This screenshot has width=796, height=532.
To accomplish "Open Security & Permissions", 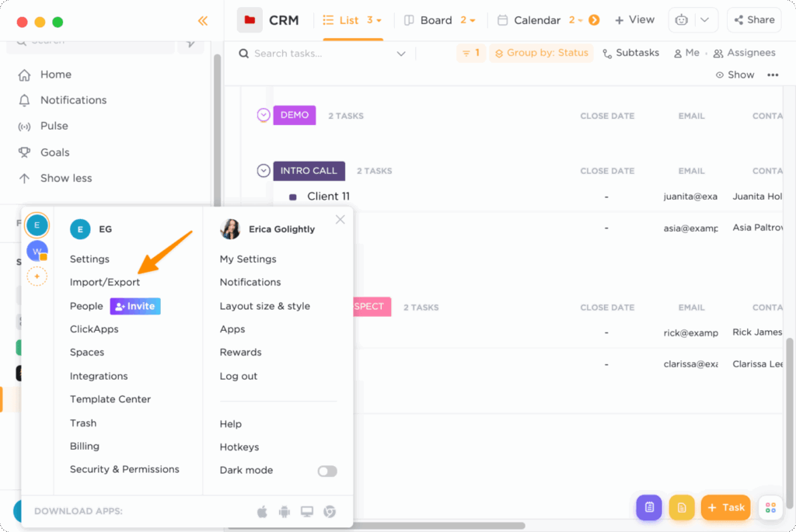I will pyautogui.click(x=124, y=469).
